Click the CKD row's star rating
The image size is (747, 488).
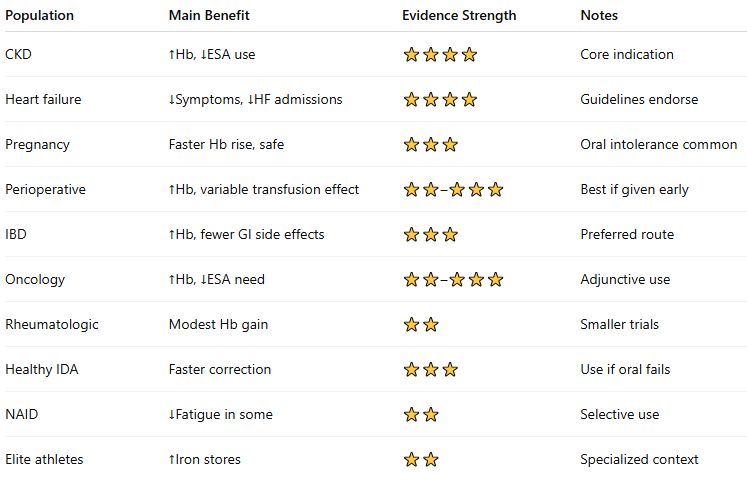click(440, 55)
